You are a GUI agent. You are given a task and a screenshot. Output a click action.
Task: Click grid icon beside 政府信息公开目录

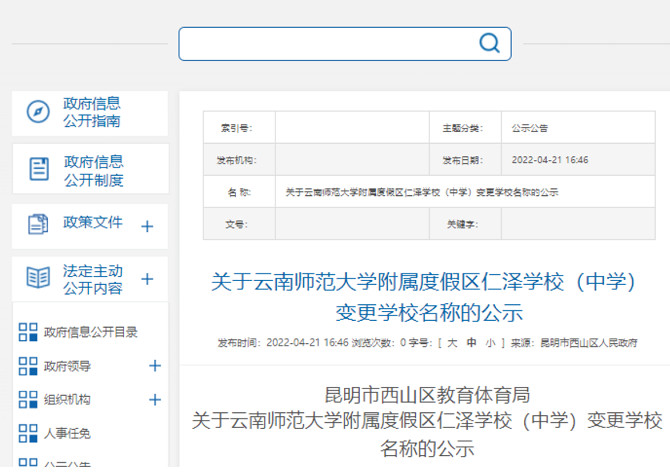(x=28, y=332)
